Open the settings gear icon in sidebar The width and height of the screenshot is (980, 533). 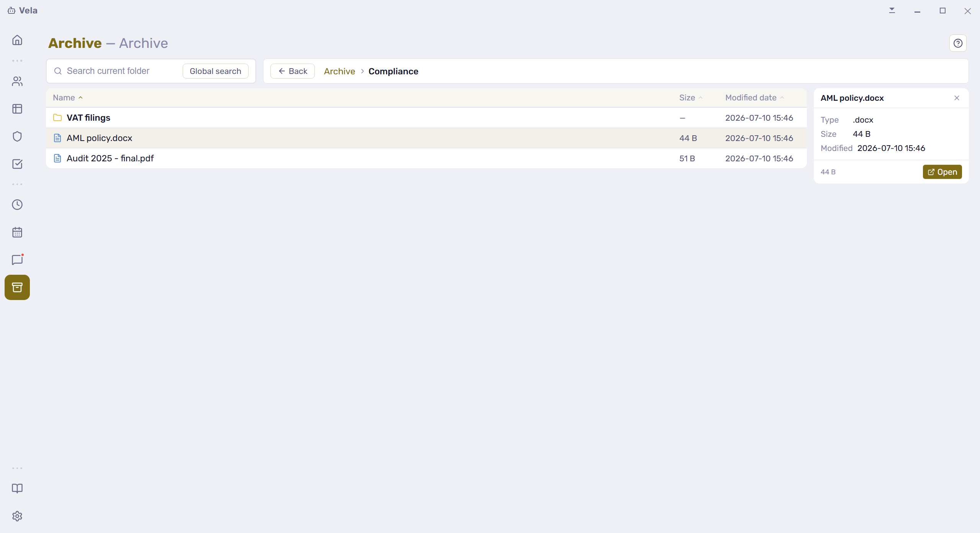click(17, 516)
